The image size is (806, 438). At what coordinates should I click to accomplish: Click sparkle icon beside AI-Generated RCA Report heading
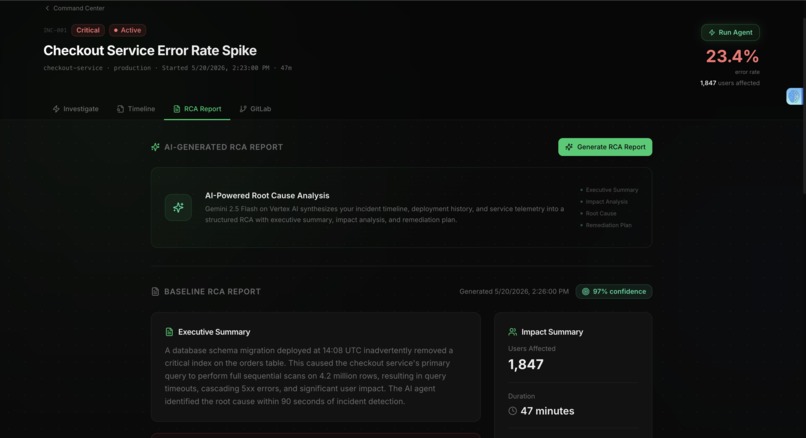155,147
